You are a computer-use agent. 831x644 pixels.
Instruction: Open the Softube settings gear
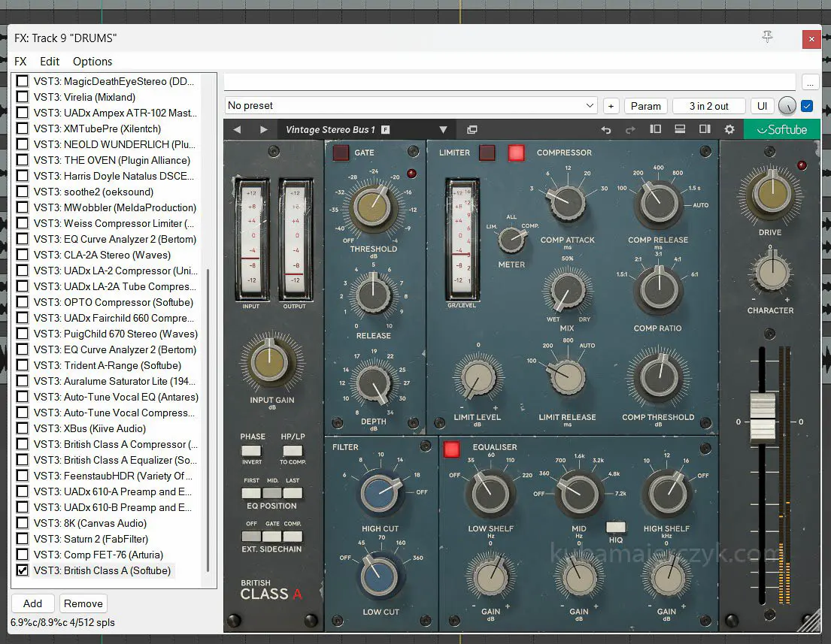729,129
